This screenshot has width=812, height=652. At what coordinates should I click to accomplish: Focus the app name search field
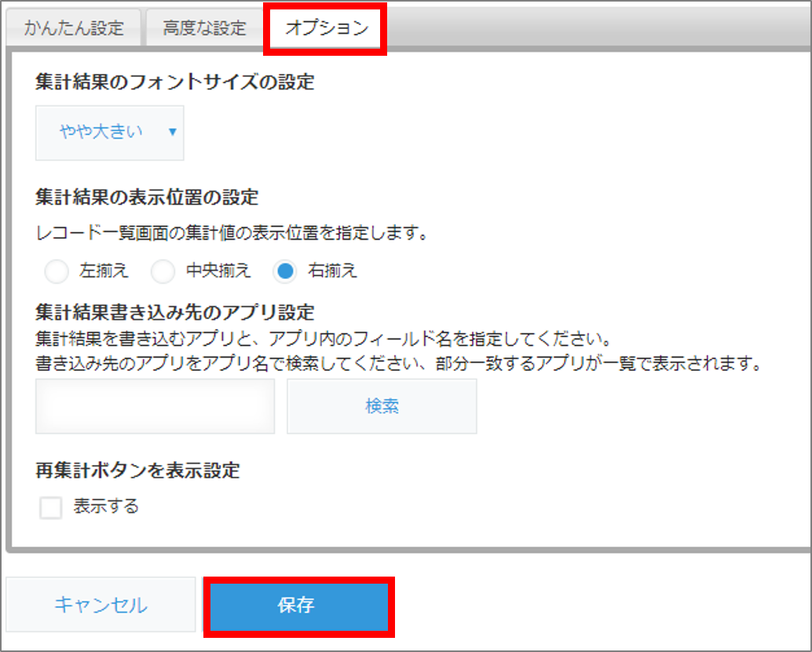click(155, 406)
